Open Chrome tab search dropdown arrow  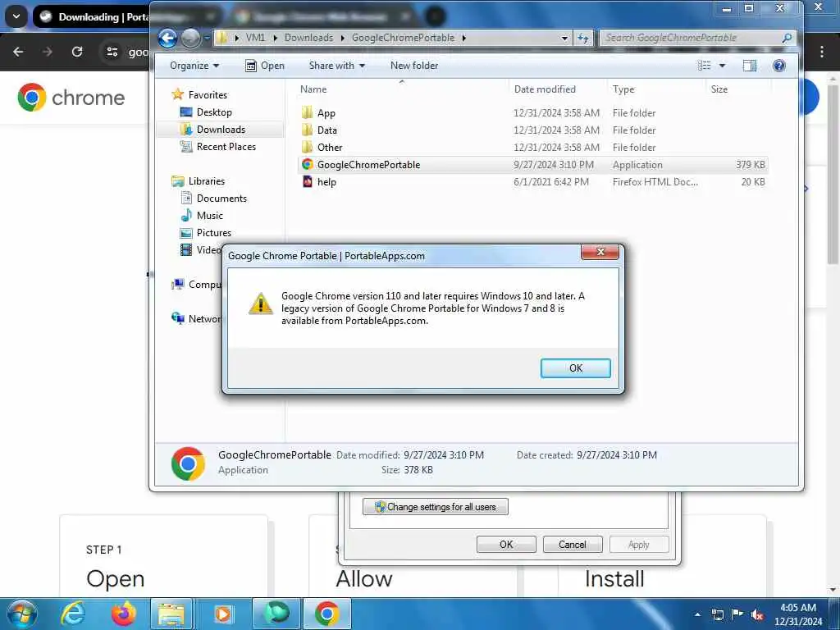(x=16, y=16)
